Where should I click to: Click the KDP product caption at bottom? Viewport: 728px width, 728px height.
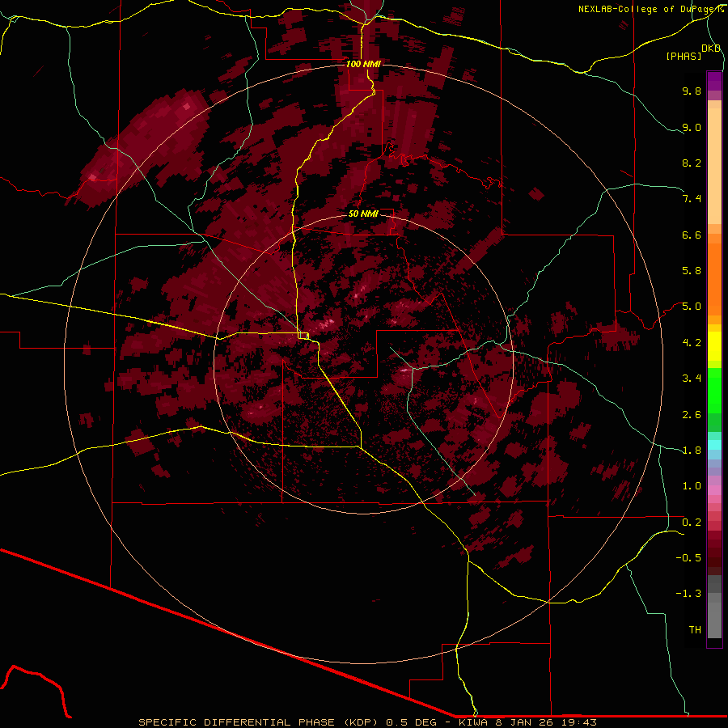coord(367,722)
